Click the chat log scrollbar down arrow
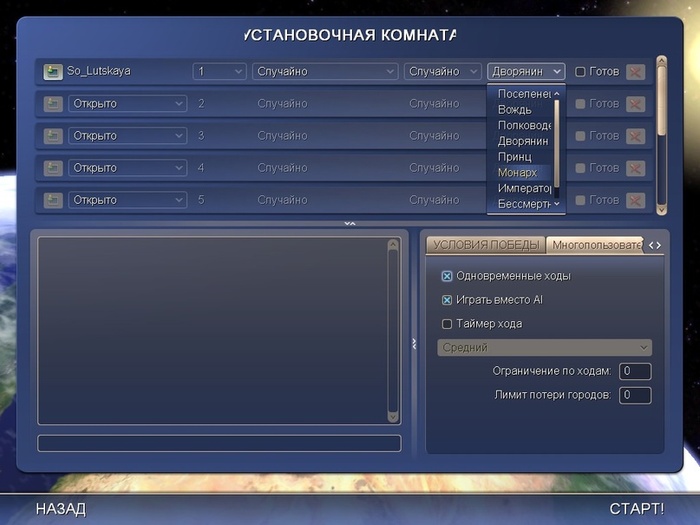This screenshot has width=700, height=525. pyautogui.click(x=393, y=417)
